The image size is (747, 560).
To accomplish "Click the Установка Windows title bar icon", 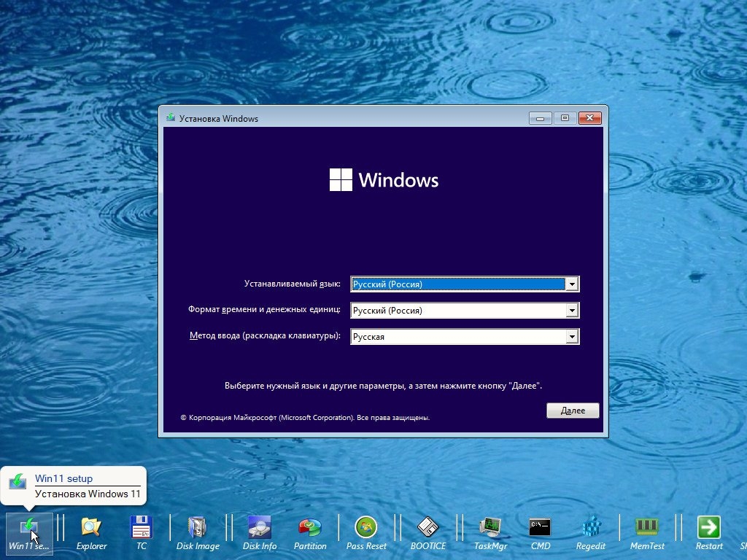I will pos(171,118).
